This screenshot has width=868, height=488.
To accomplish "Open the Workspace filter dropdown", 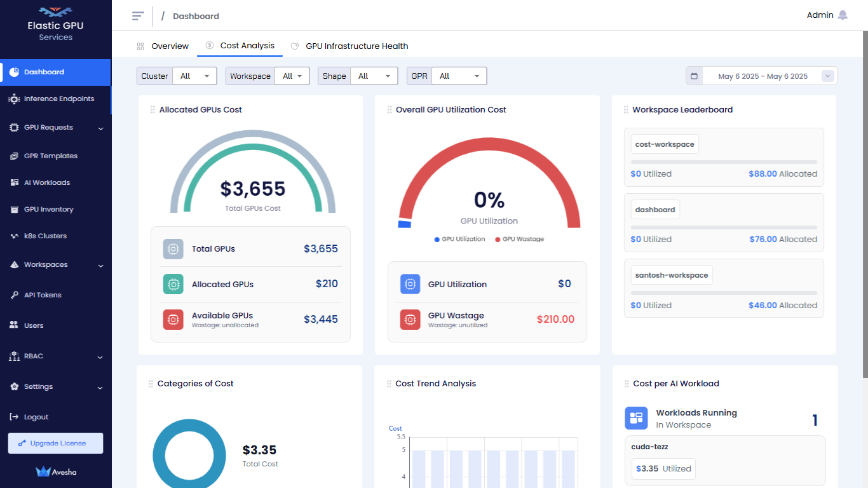I will click(x=292, y=76).
